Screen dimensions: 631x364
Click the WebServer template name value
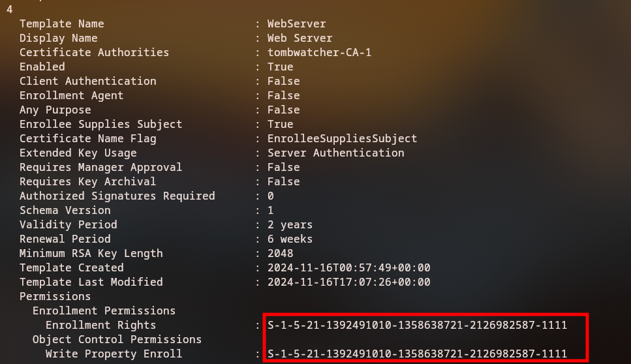pos(296,23)
